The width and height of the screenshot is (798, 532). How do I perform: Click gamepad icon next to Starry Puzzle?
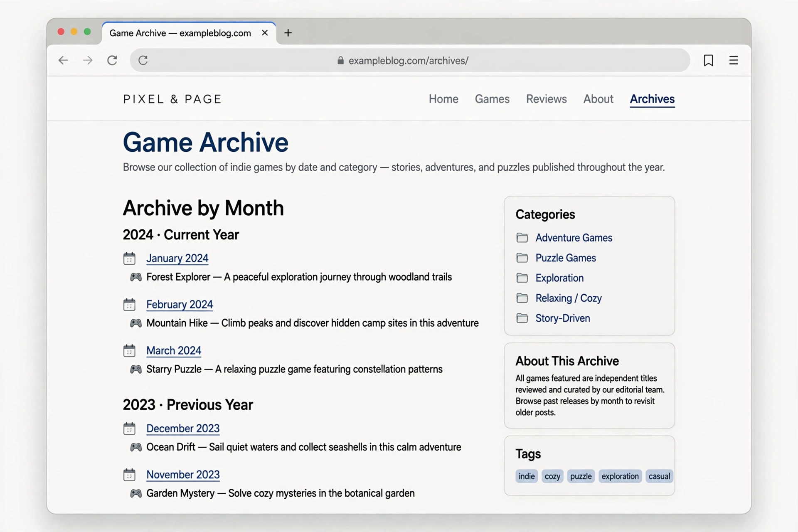pos(136,369)
